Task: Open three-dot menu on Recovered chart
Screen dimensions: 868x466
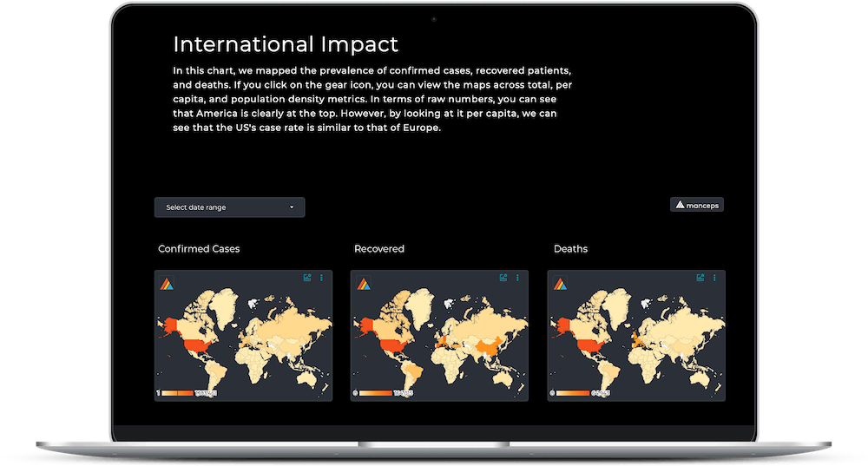Action: pyautogui.click(x=518, y=278)
